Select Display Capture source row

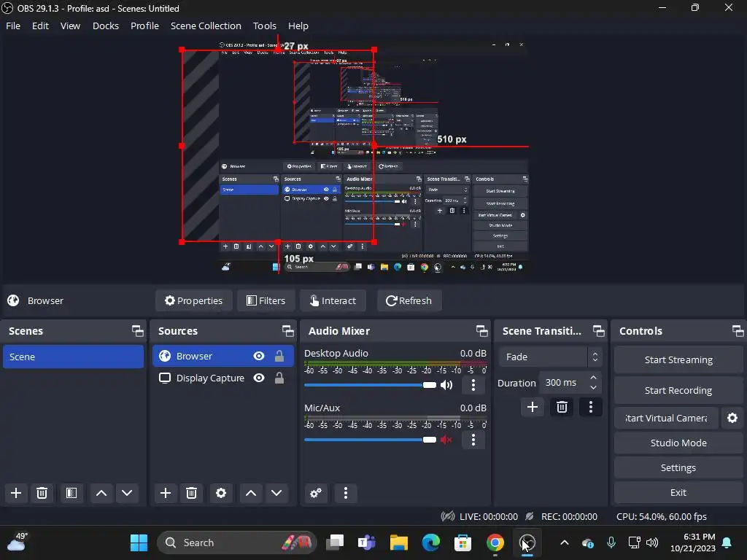tap(223, 378)
